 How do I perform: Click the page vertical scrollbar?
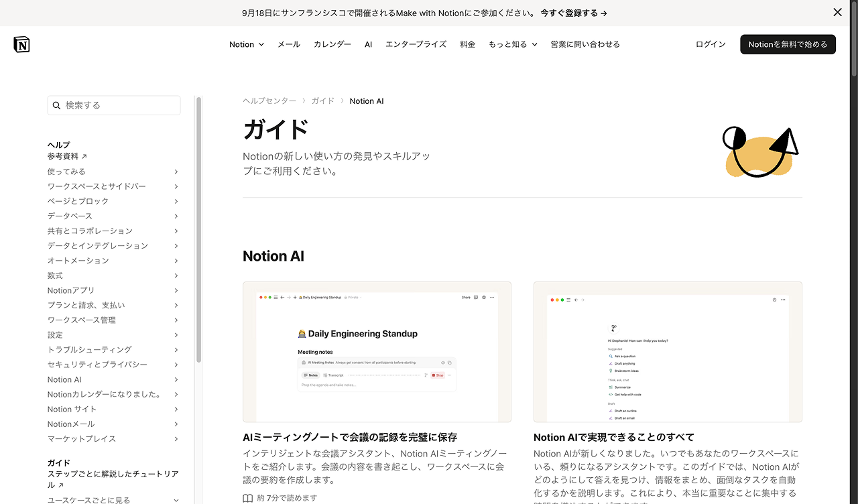(x=854, y=40)
